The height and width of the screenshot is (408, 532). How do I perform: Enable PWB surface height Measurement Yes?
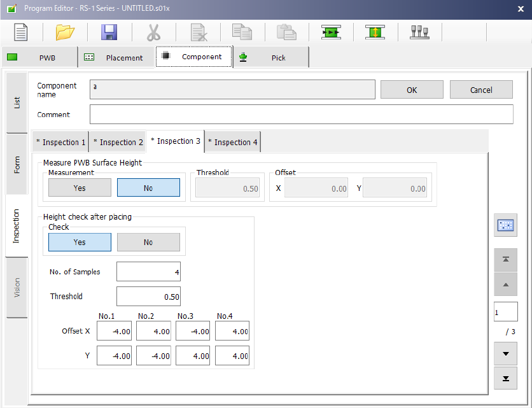80,188
